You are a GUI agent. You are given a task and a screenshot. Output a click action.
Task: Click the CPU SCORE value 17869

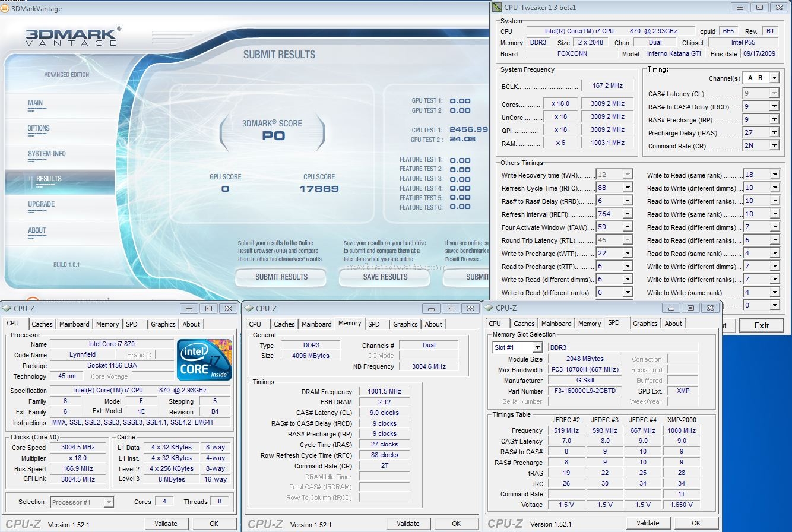(319, 189)
